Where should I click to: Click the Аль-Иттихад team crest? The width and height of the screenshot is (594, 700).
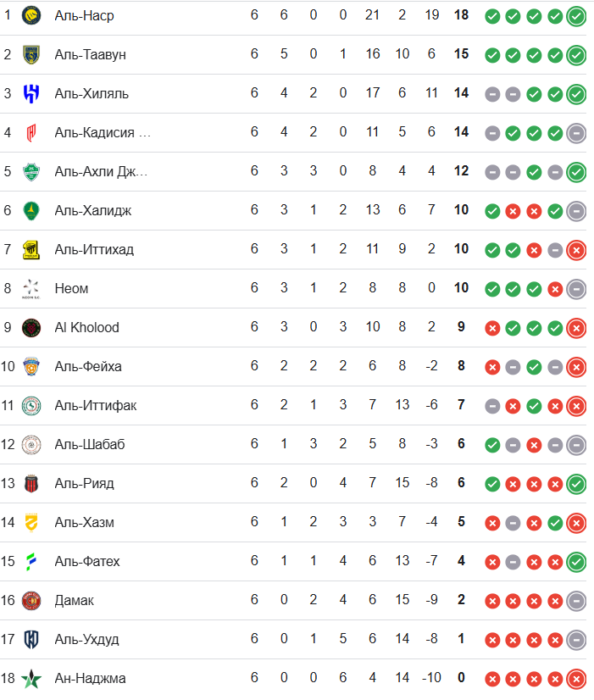click(x=31, y=249)
